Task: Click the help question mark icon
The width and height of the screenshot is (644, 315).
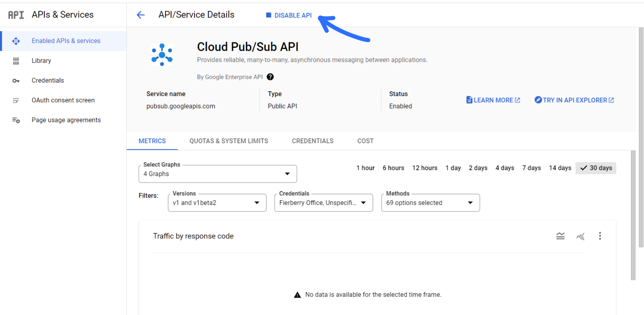Action: [x=270, y=77]
